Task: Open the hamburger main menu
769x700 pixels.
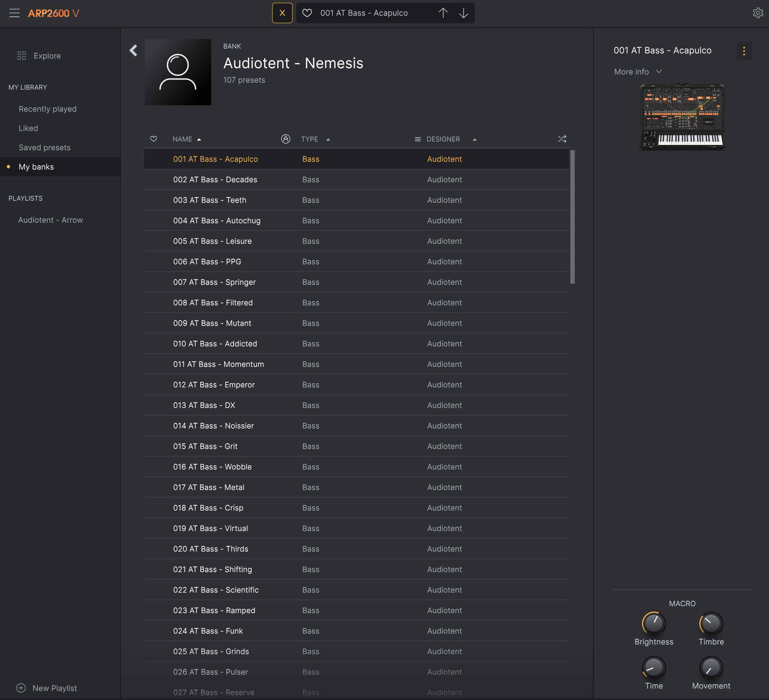Action: pyautogui.click(x=14, y=13)
